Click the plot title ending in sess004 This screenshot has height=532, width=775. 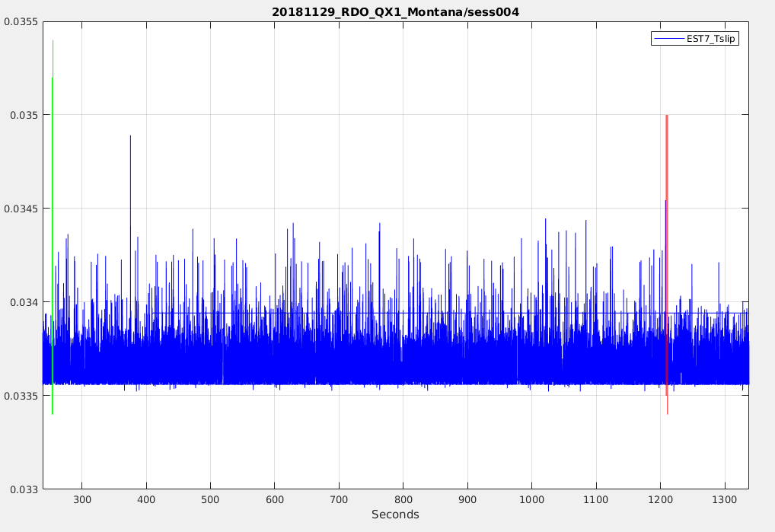tap(395, 12)
